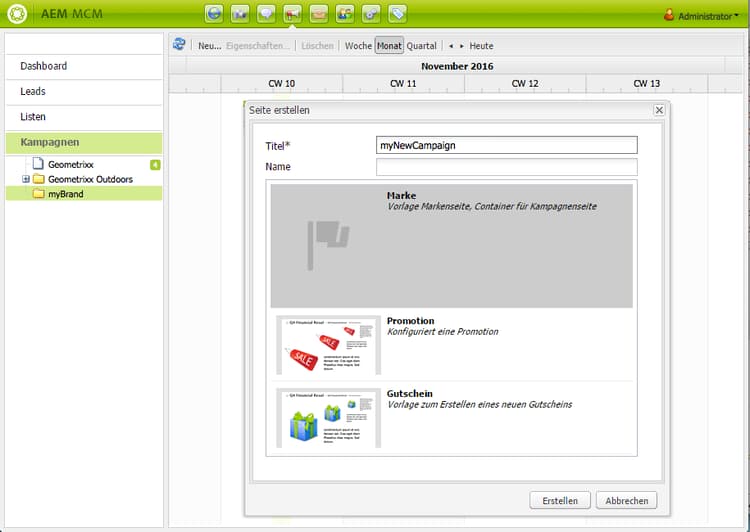Open the Campaigns megaphone icon
This screenshot has height=532, width=750.
click(x=292, y=13)
